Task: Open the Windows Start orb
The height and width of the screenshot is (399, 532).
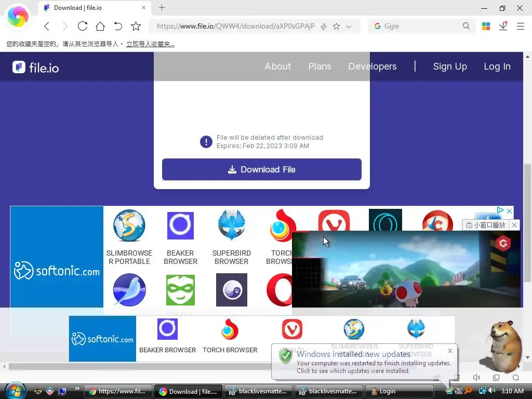Action: pyautogui.click(x=15, y=391)
